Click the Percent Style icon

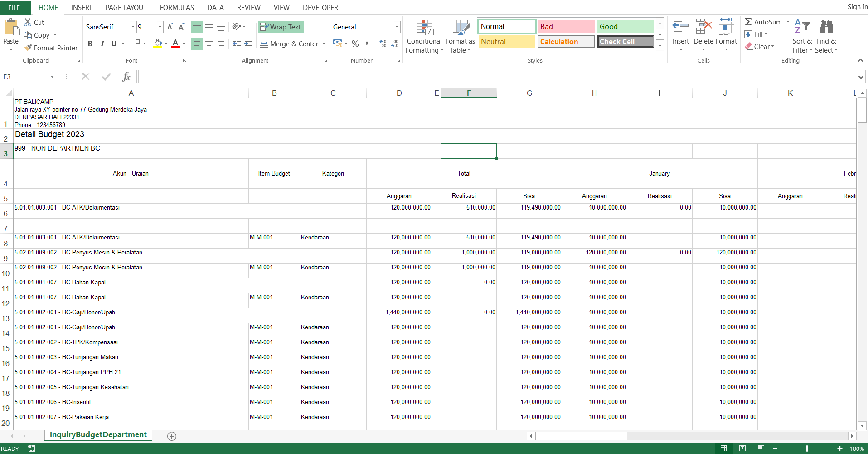tap(355, 44)
